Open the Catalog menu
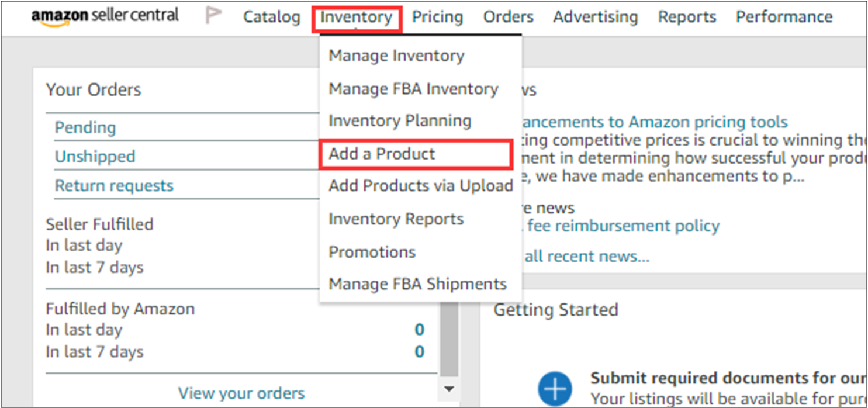Viewport: 868px width, 408px height. pyautogui.click(x=271, y=18)
